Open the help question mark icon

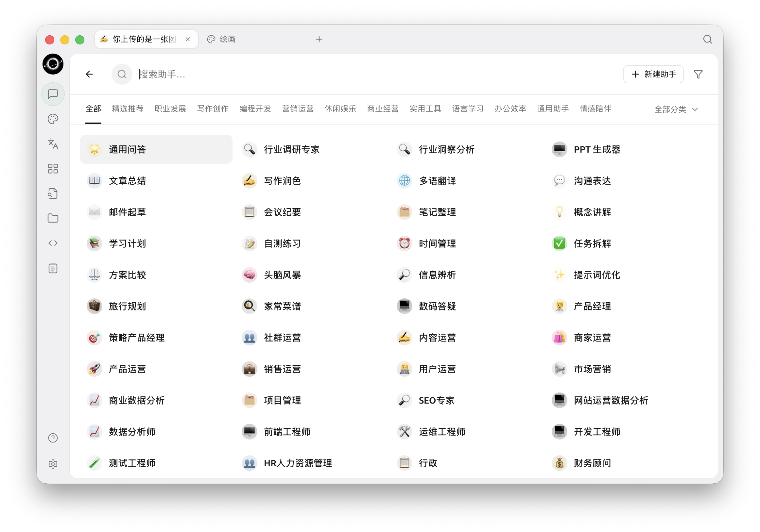pos(53,438)
